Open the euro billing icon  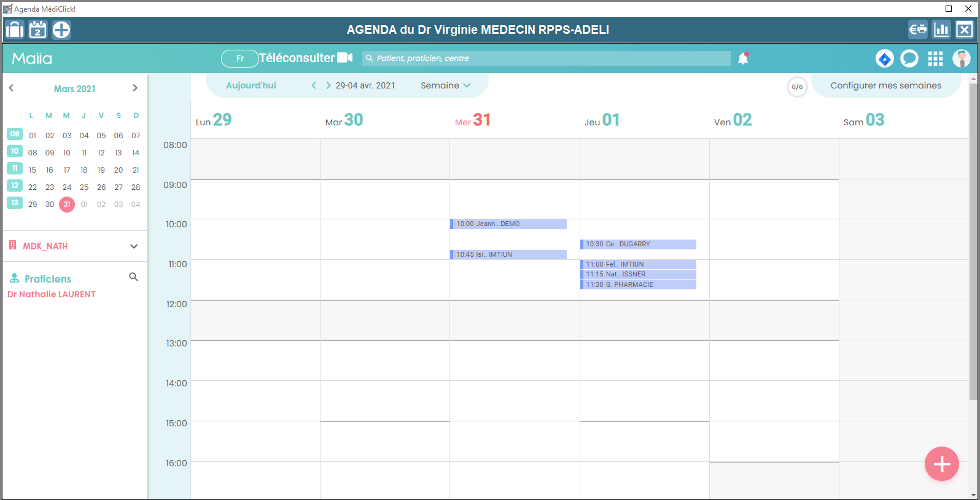coord(918,29)
